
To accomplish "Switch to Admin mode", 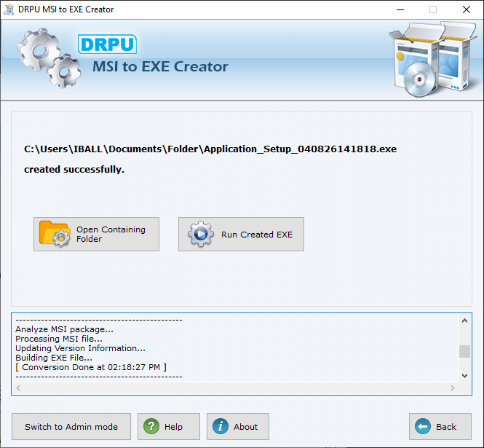I will click(71, 427).
